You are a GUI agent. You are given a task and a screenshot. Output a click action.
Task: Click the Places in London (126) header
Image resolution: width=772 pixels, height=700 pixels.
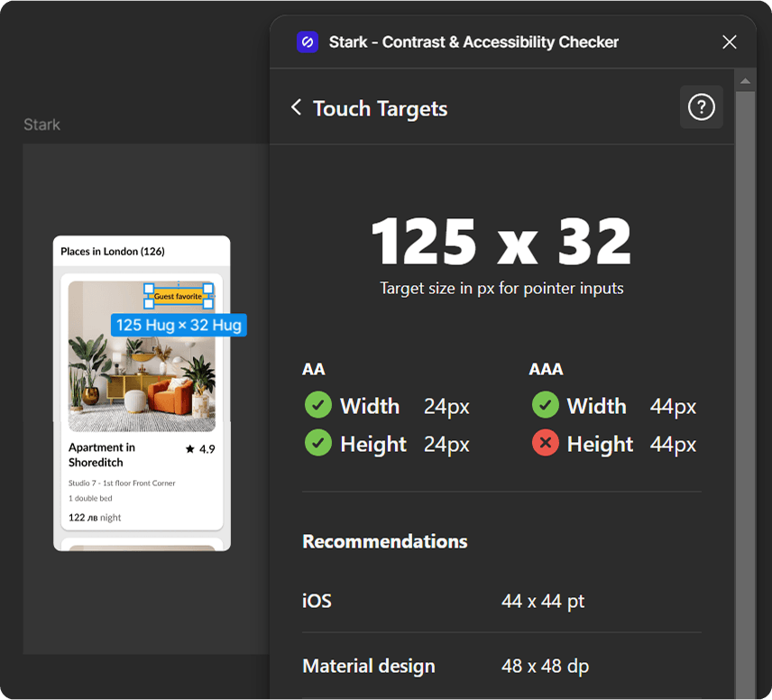pyautogui.click(x=113, y=251)
